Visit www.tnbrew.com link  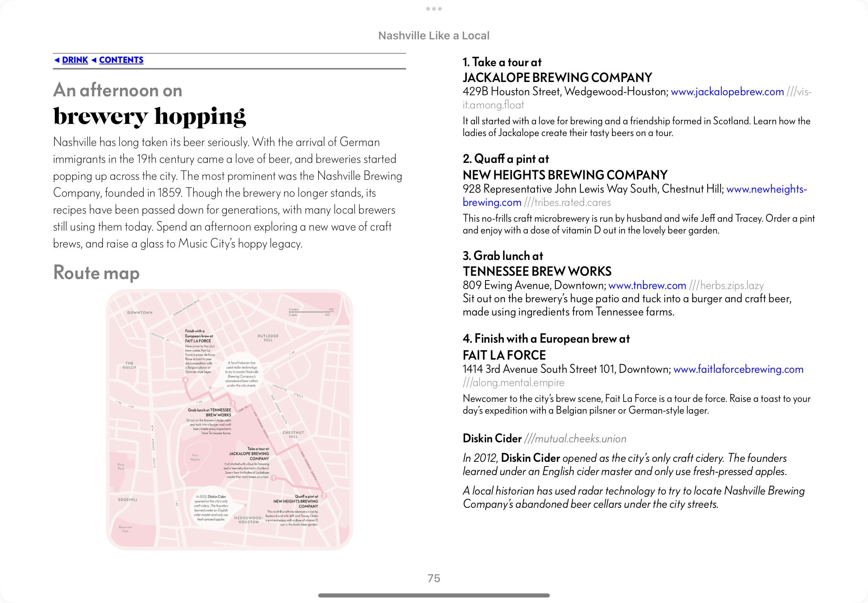point(647,285)
